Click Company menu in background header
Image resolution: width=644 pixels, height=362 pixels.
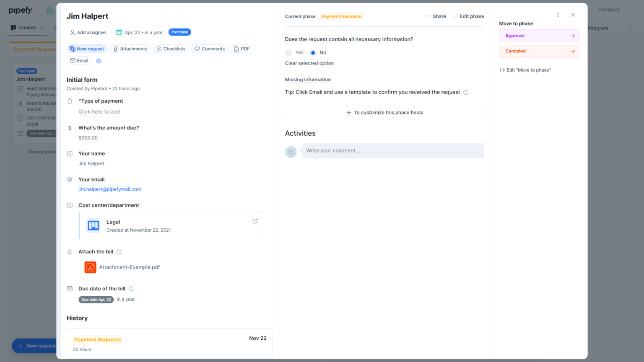click(x=609, y=10)
